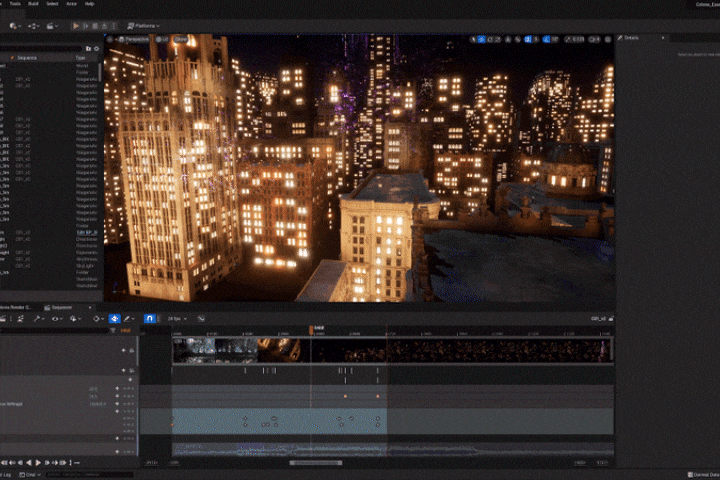The image size is (720, 480).
Task: Click the viewport layout maximize icon
Action: tap(608, 40)
